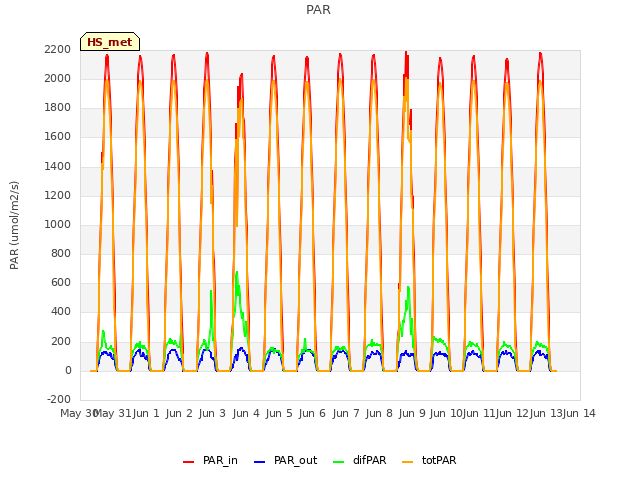Click the Jun 3 x-axis label
Viewport: 640px width, 480px height.
coord(212,413)
